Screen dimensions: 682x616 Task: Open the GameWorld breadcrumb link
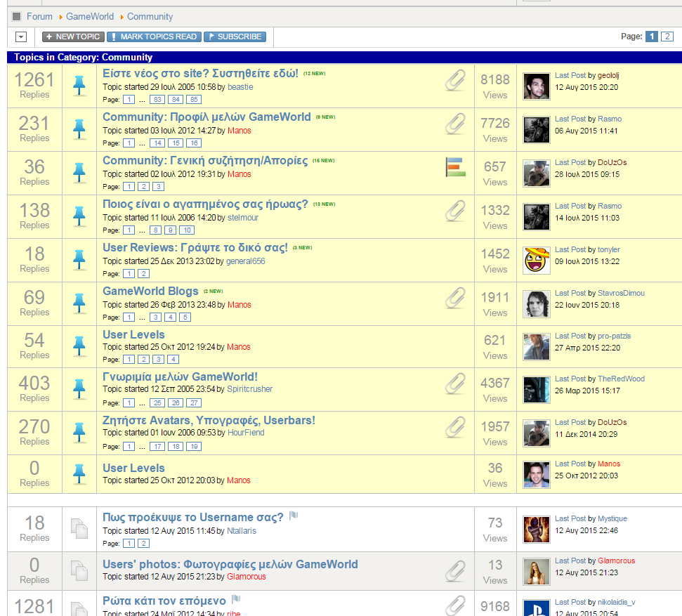(x=90, y=16)
